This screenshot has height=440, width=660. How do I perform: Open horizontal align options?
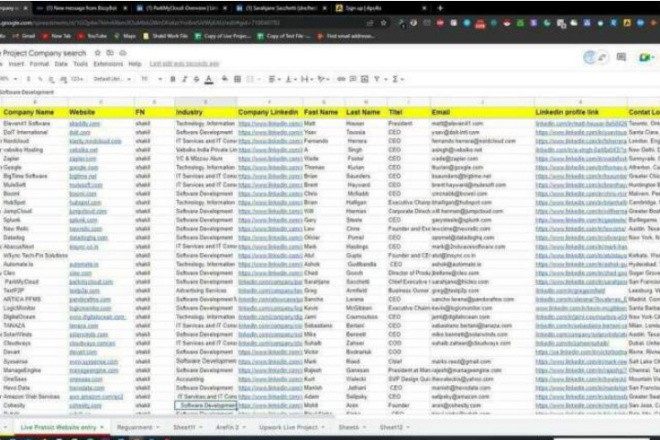274,79
